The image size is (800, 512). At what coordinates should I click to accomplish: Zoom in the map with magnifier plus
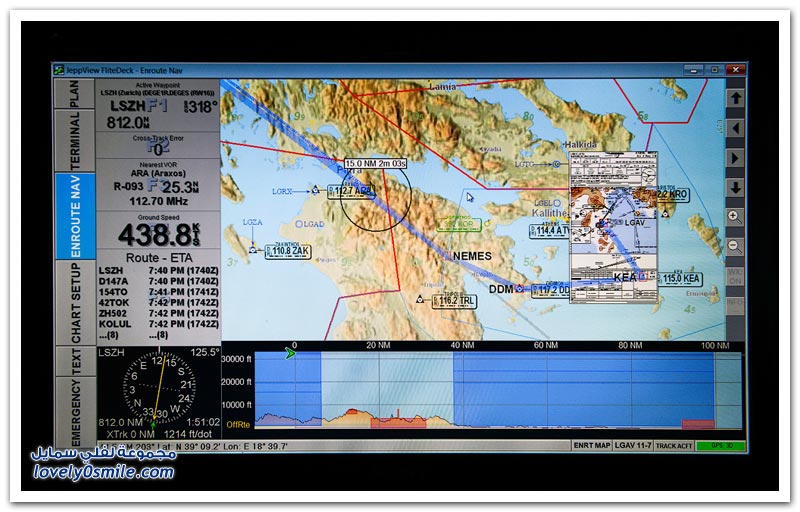click(x=735, y=216)
